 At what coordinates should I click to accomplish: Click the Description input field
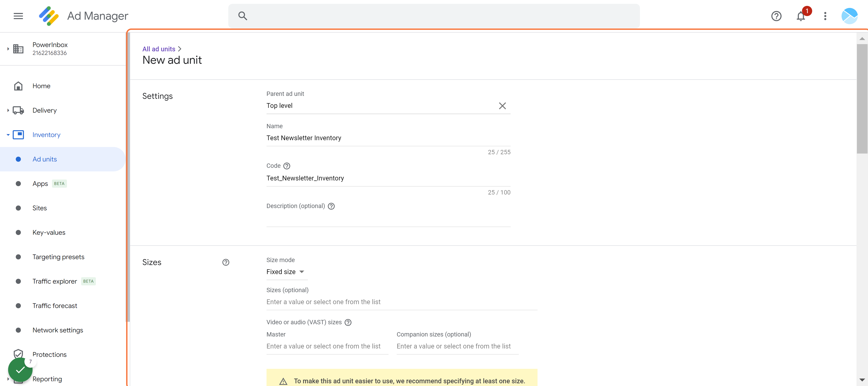coord(388,219)
